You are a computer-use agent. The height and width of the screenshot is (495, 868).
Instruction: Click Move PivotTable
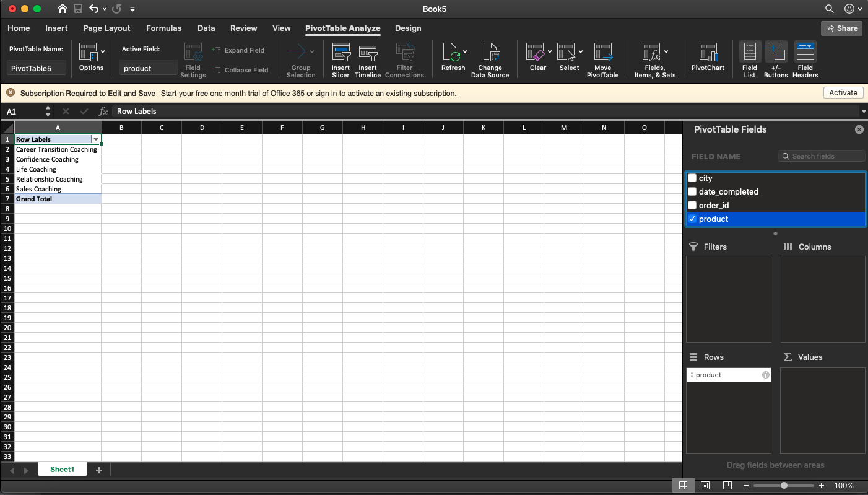pyautogui.click(x=602, y=61)
